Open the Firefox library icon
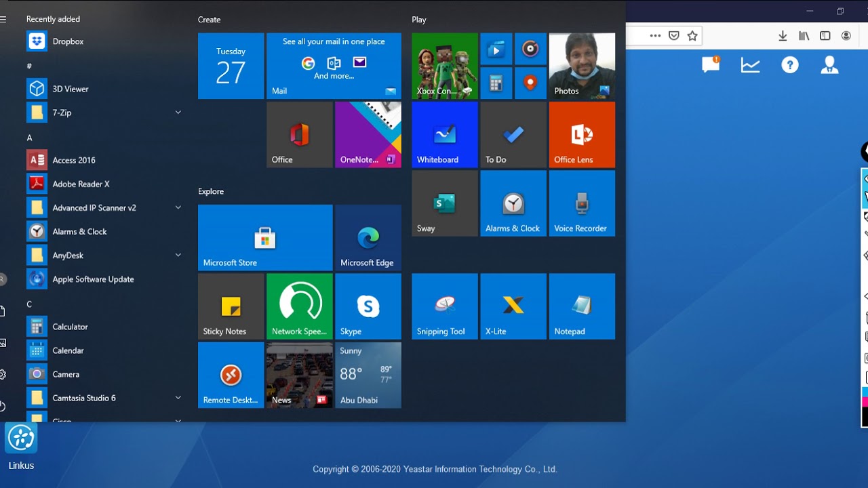868x488 pixels. click(x=804, y=36)
